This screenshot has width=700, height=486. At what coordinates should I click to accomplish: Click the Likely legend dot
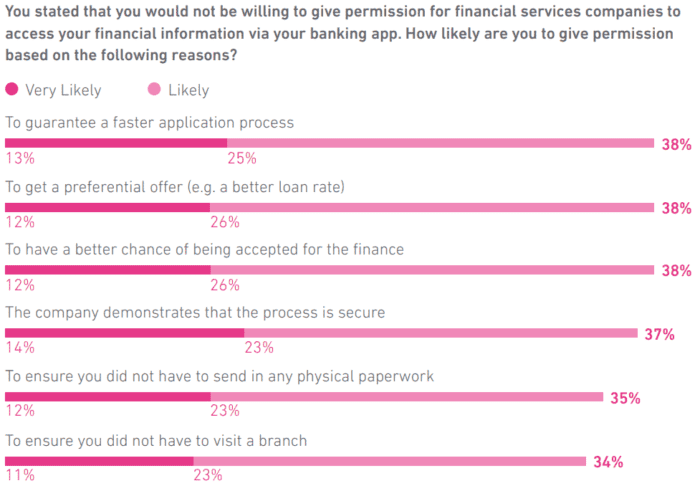[154, 89]
